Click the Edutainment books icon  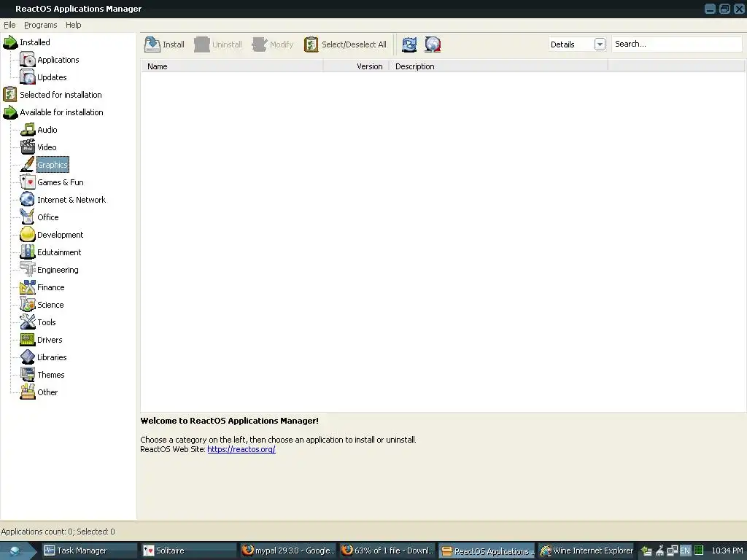(28, 252)
